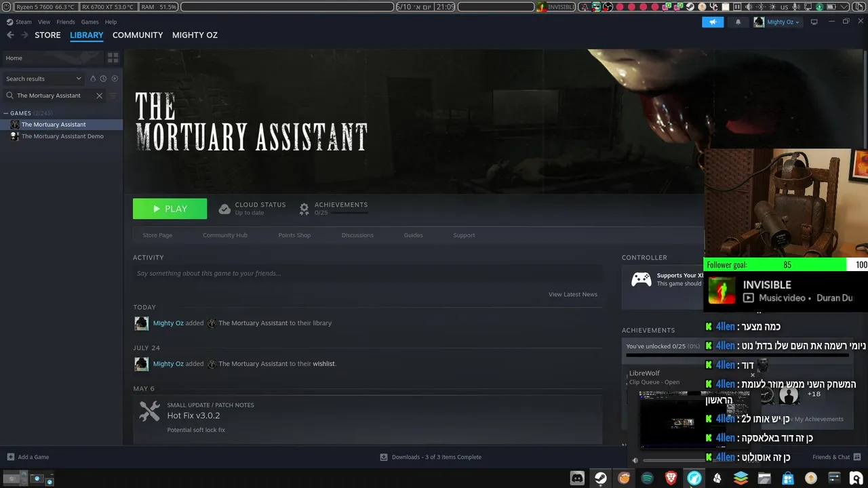Expand hidden tray icons arrow
Image resolution: width=868 pixels, height=488 pixels.
[845, 7]
